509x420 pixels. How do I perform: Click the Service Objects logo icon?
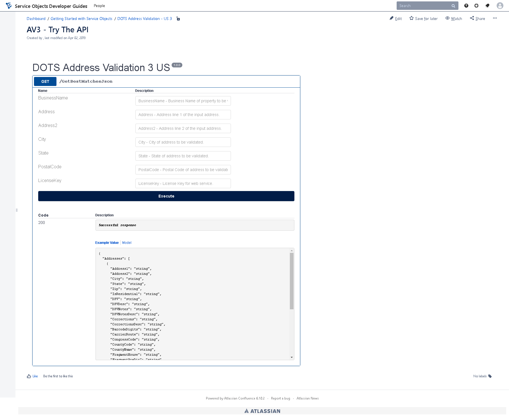coord(9,6)
